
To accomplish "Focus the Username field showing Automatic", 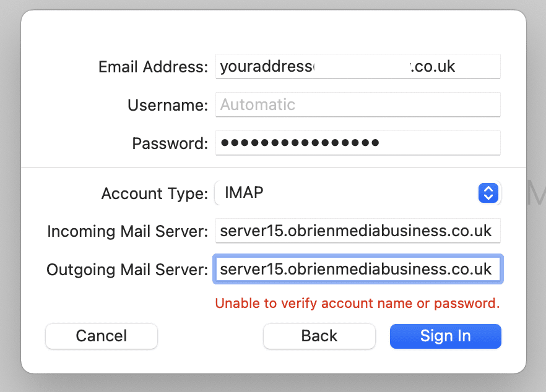I will pyautogui.click(x=357, y=105).
